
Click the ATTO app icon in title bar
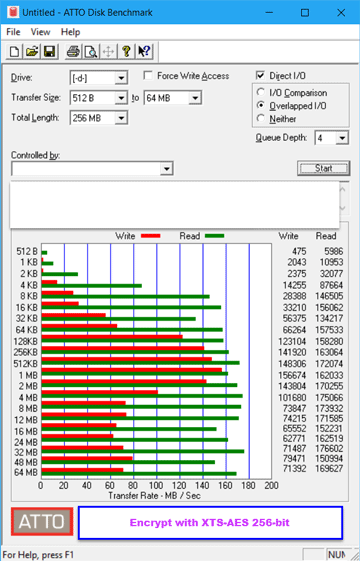pyautogui.click(x=14, y=13)
